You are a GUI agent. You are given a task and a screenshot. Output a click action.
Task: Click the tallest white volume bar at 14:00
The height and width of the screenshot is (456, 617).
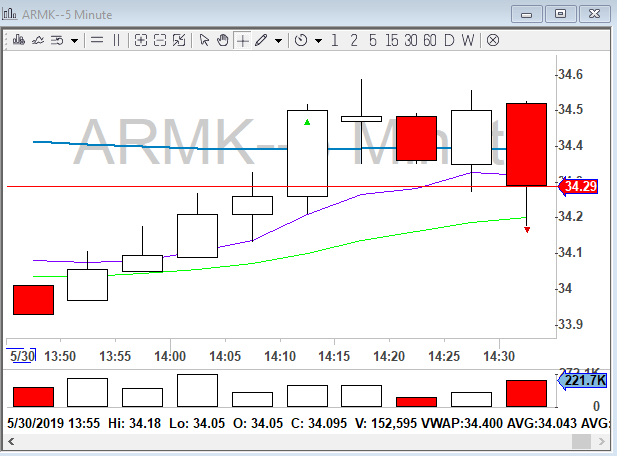pos(198,390)
